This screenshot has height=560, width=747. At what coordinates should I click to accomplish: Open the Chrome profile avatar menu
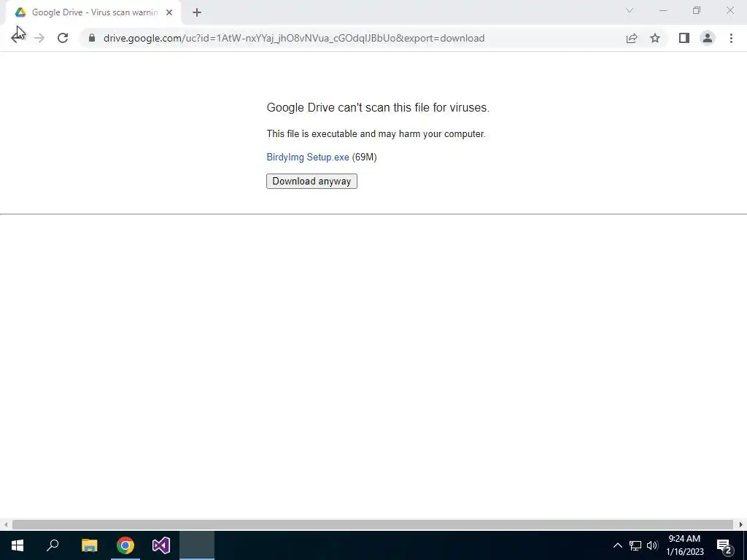point(708,38)
